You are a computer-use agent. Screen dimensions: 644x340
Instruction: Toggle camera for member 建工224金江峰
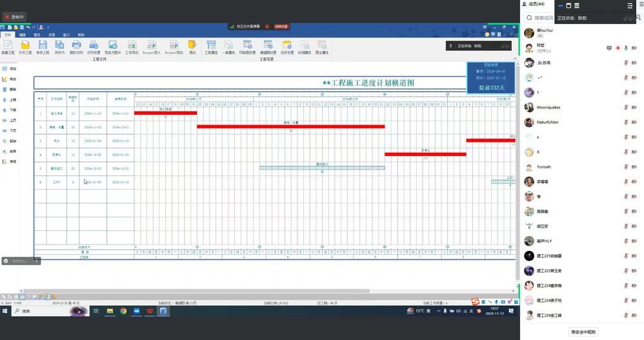pos(634,315)
